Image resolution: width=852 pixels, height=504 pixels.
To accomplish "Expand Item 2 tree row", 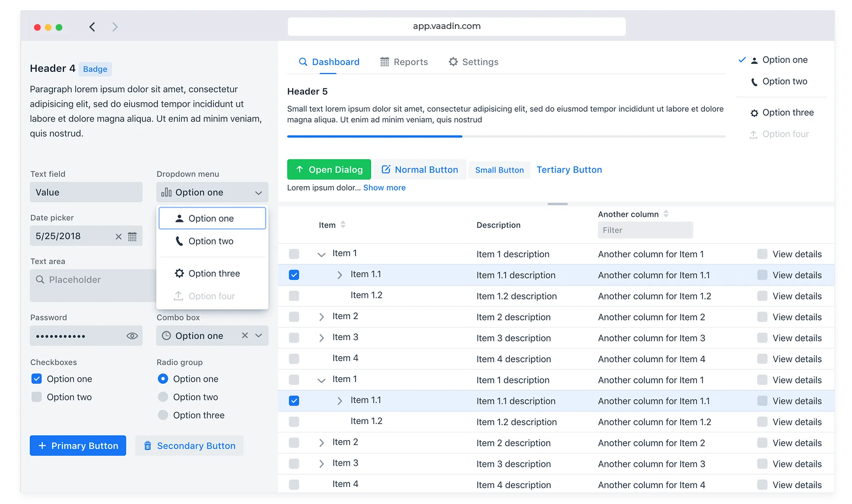I will 321,316.
